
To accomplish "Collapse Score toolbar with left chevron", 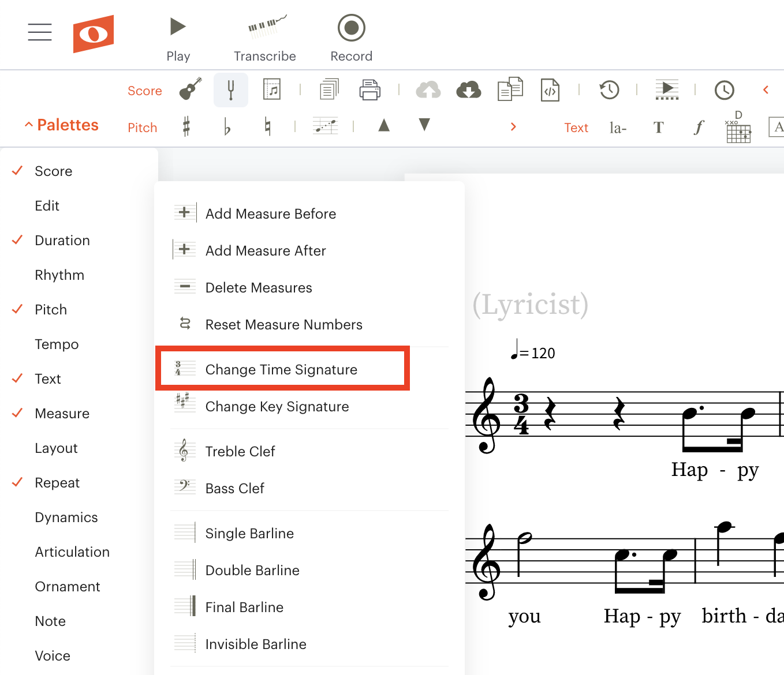I will [766, 90].
